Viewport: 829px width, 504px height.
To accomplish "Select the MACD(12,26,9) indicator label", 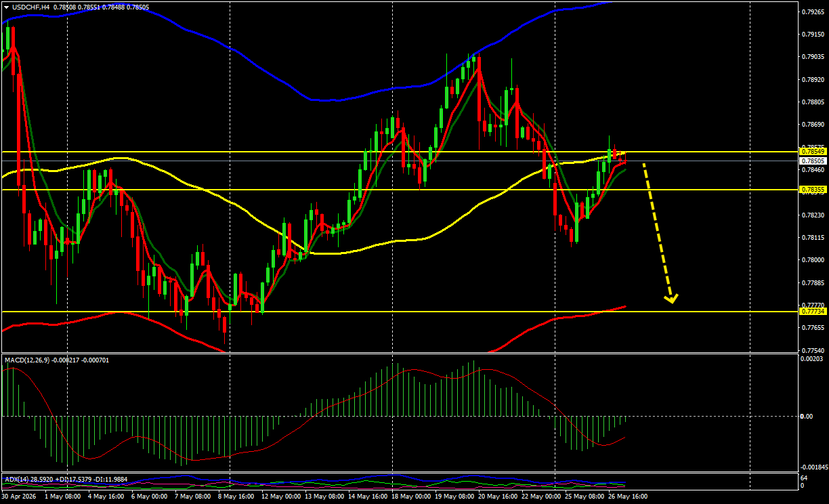I will coord(28,360).
